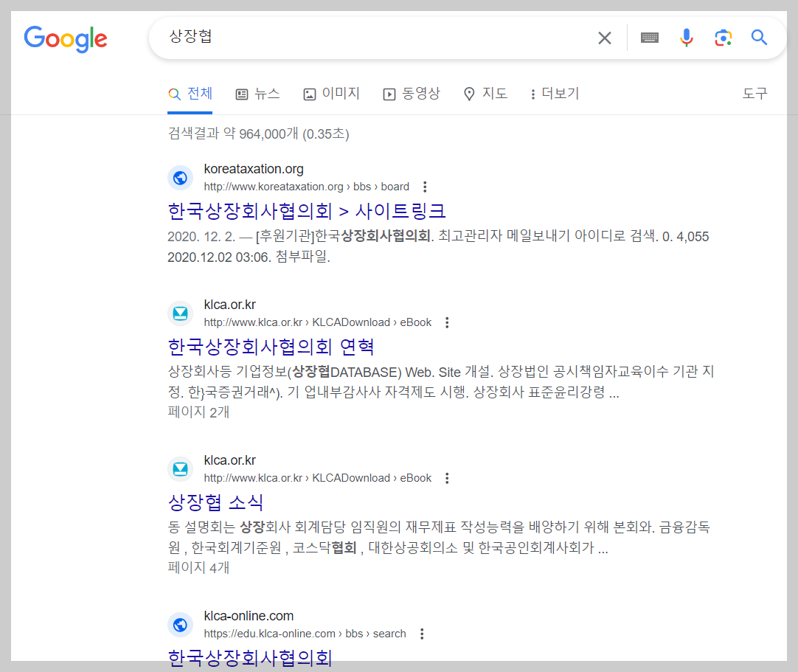Viewport: 798px width, 672px height.
Task: Click klca.or.kr site name above 연혁
Action: tap(229, 305)
